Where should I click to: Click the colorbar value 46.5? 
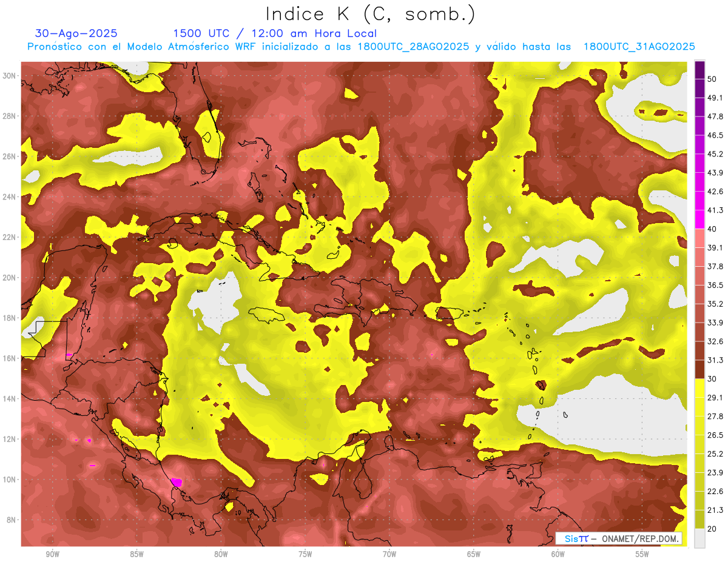(715, 135)
